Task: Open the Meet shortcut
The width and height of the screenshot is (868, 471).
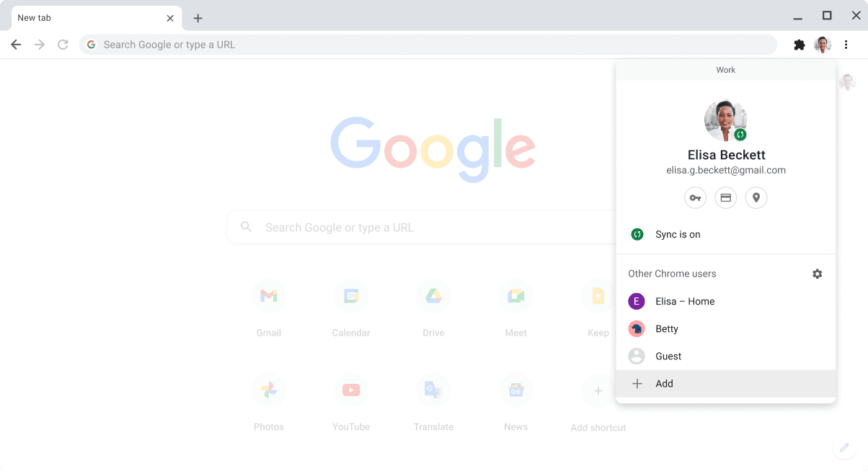Action: click(x=516, y=308)
